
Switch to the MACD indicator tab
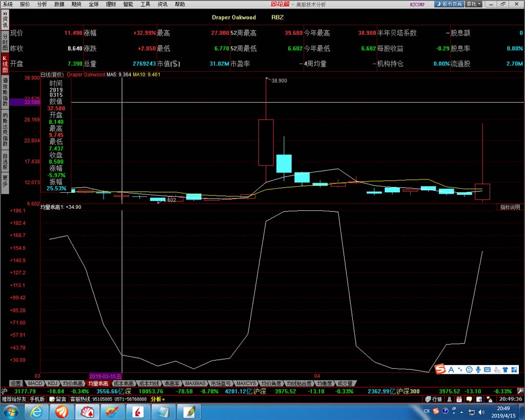click(x=35, y=383)
